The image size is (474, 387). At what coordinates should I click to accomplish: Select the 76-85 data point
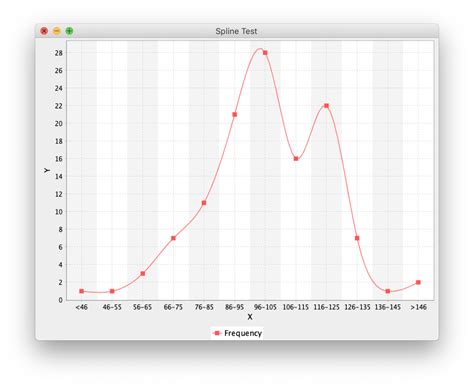(204, 203)
